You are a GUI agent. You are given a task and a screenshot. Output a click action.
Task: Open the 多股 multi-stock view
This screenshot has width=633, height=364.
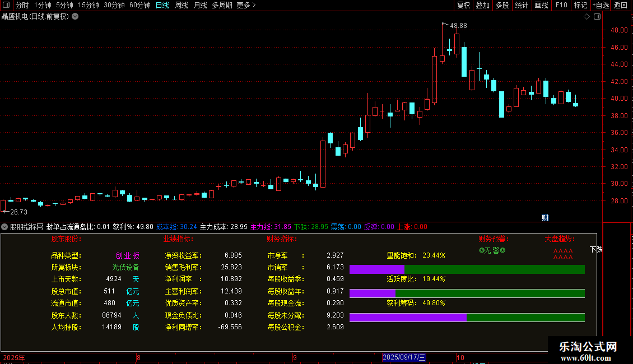[502, 5]
